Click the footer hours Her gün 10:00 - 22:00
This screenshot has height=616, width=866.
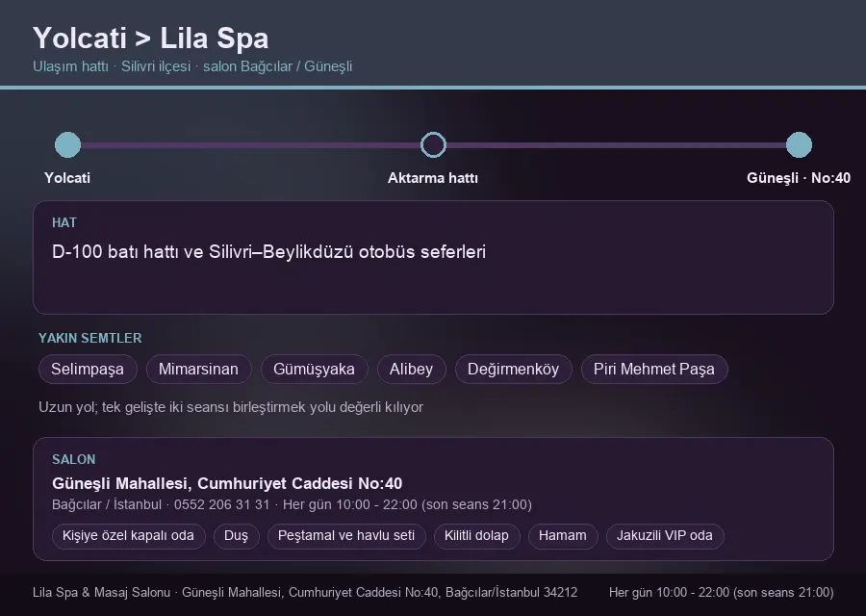(722, 592)
